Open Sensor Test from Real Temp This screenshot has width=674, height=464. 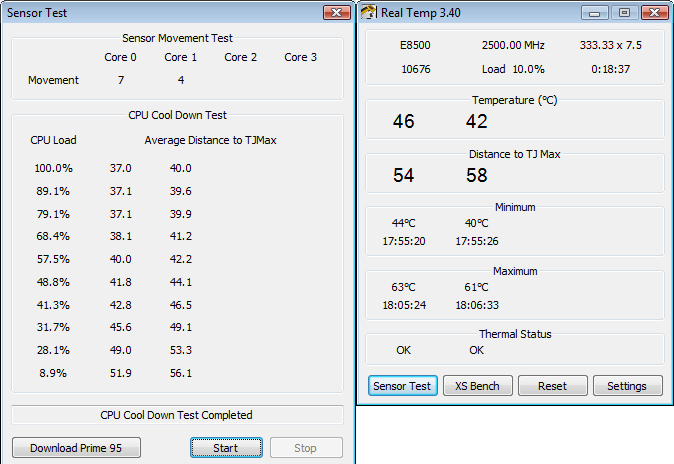402,386
